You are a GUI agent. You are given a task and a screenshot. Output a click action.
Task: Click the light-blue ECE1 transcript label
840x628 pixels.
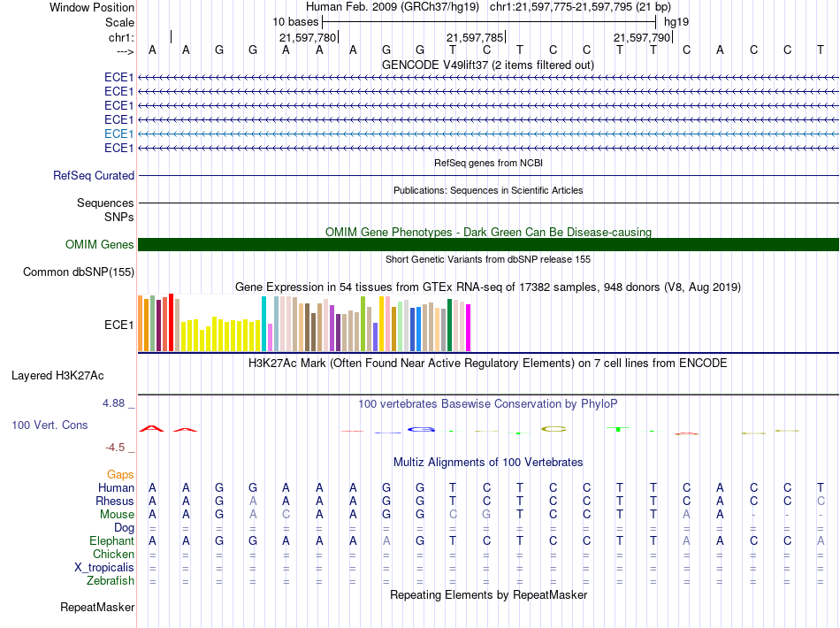(x=119, y=134)
